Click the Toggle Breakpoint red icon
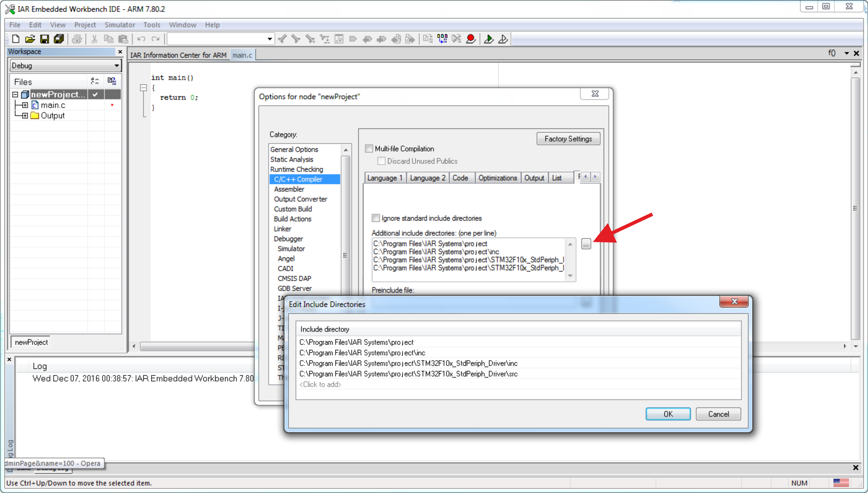The image size is (868, 493). pos(471,39)
